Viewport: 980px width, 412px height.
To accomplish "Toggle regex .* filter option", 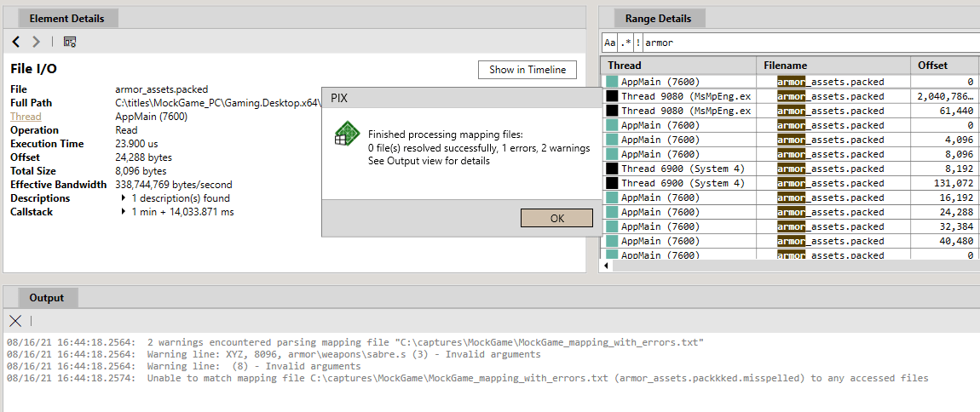I will pos(625,43).
